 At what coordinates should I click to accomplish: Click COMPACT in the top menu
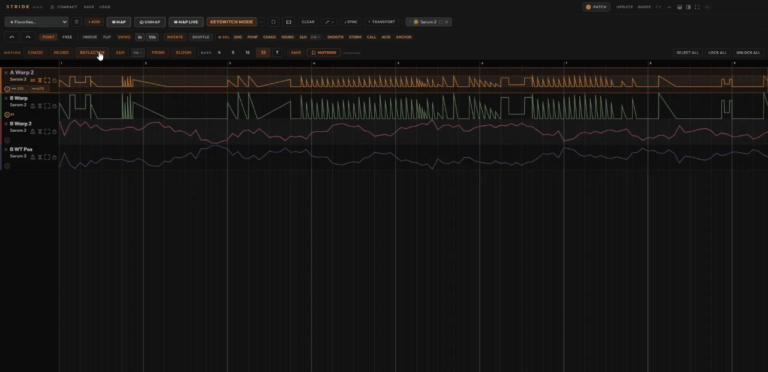pyautogui.click(x=64, y=7)
